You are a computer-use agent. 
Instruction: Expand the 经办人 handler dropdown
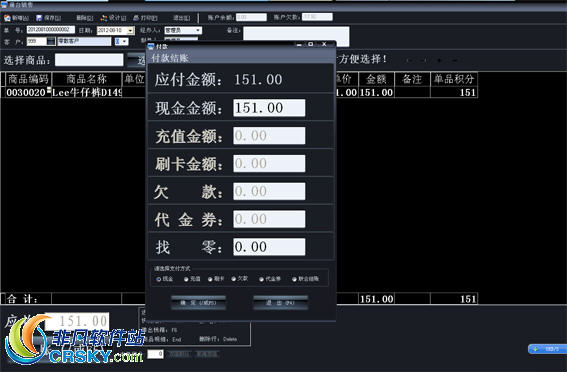click(x=198, y=30)
